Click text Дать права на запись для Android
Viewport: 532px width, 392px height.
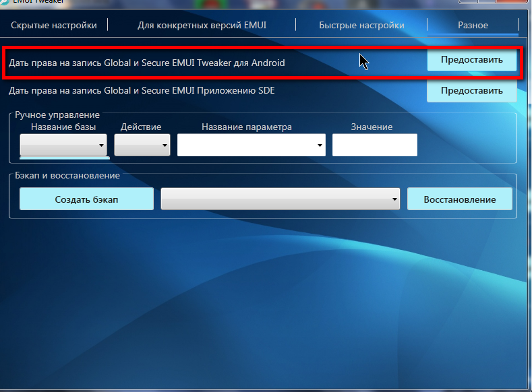146,63
